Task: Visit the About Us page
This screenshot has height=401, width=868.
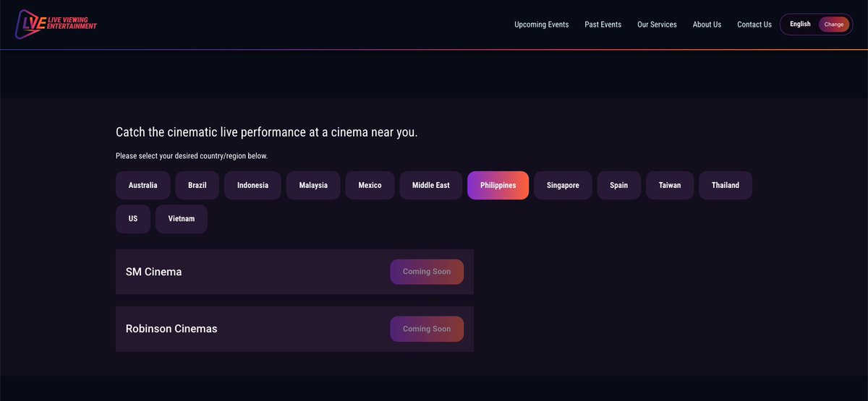Action: pyautogui.click(x=707, y=25)
